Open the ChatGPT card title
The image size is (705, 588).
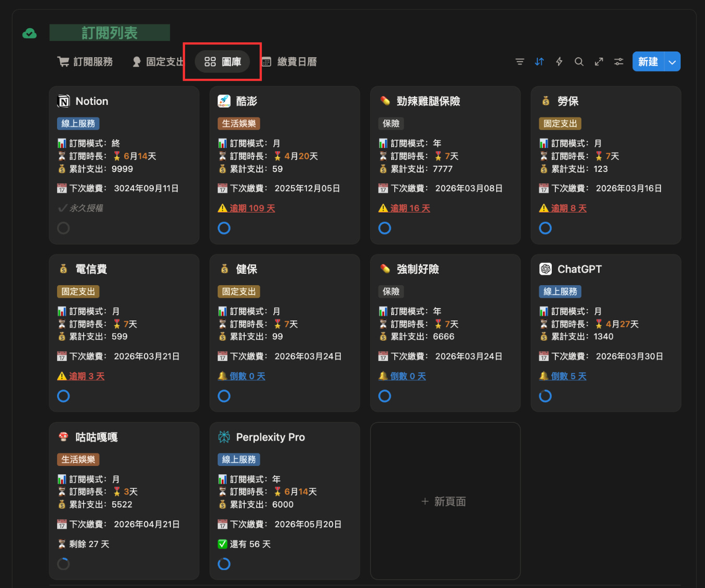click(579, 269)
